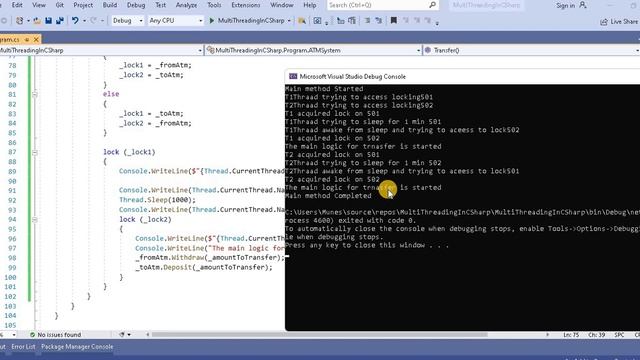Viewport: 640px width, 360px height.
Task: Click the decrease indent icon
Action: click(x=367, y=21)
